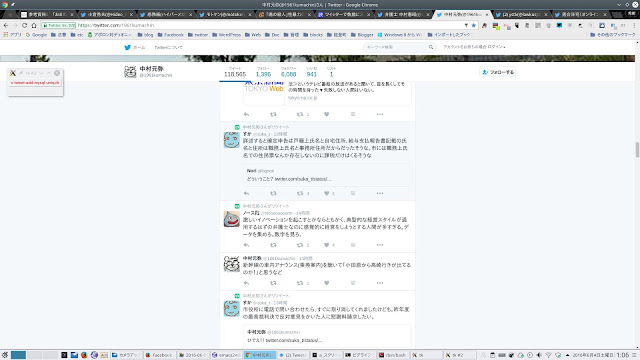
Task: Open the Twitterについて link
Action: (168, 47)
